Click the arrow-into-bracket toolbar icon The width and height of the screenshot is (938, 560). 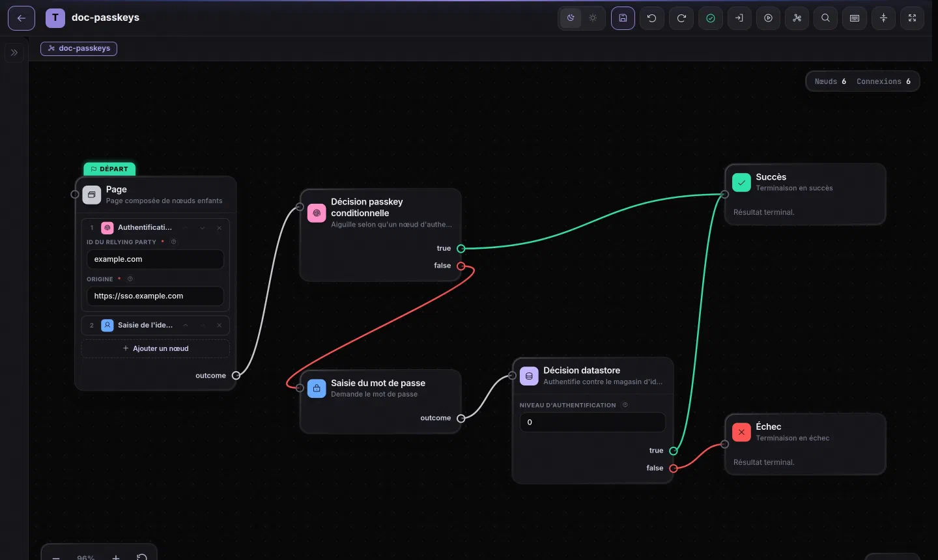(x=739, y=18)
